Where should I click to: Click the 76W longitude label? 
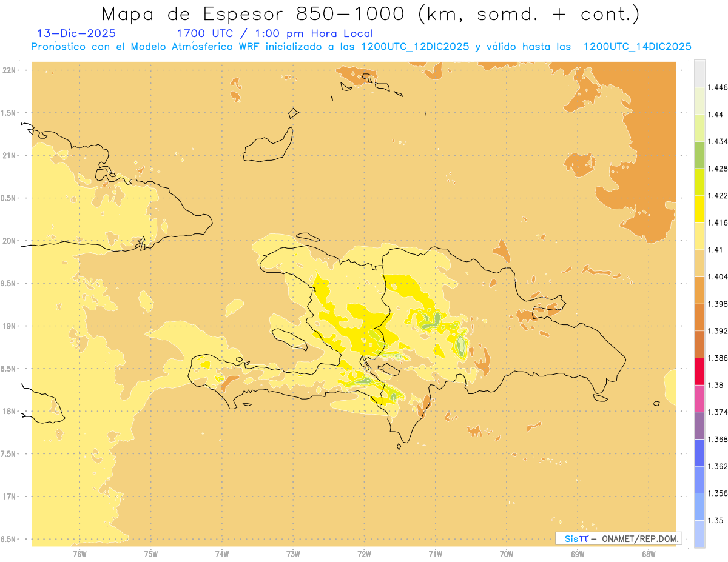pyautogui.click(x=79, y=554)
